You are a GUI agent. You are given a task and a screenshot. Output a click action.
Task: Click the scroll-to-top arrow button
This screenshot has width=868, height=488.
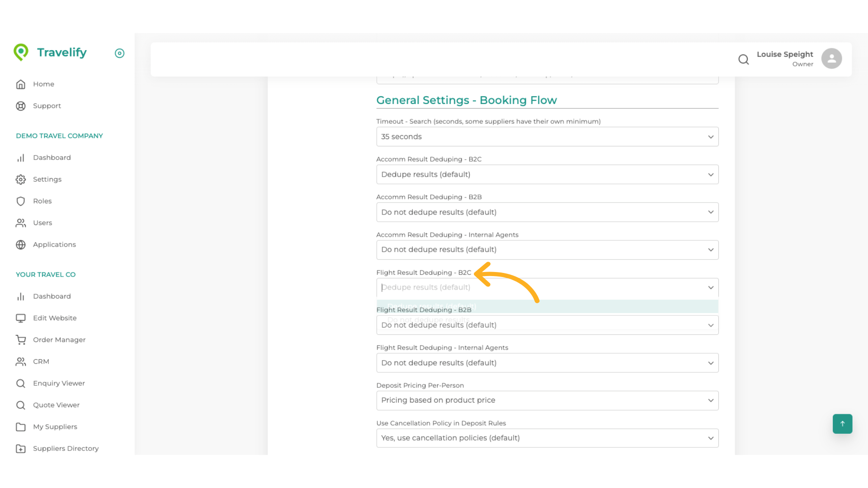tap(842, 424)
